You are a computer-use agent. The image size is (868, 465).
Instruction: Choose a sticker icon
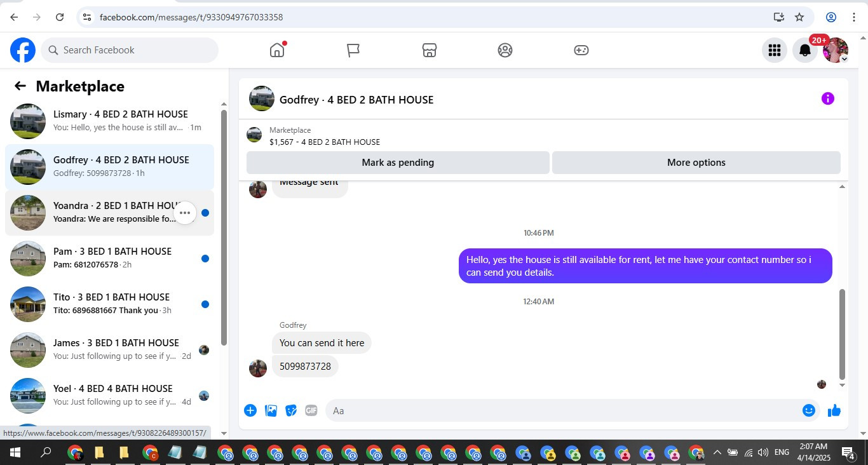(291, 410)
